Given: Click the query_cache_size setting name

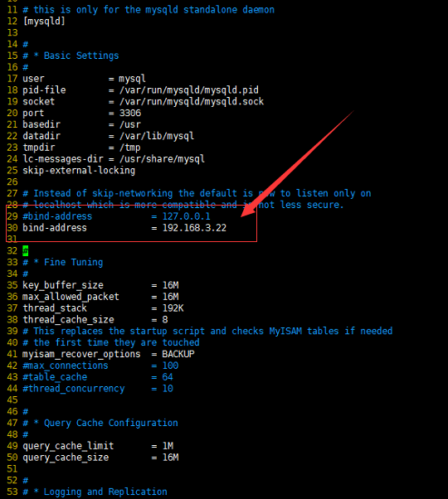Looking at the screenshot, I should tap(66, 458).
